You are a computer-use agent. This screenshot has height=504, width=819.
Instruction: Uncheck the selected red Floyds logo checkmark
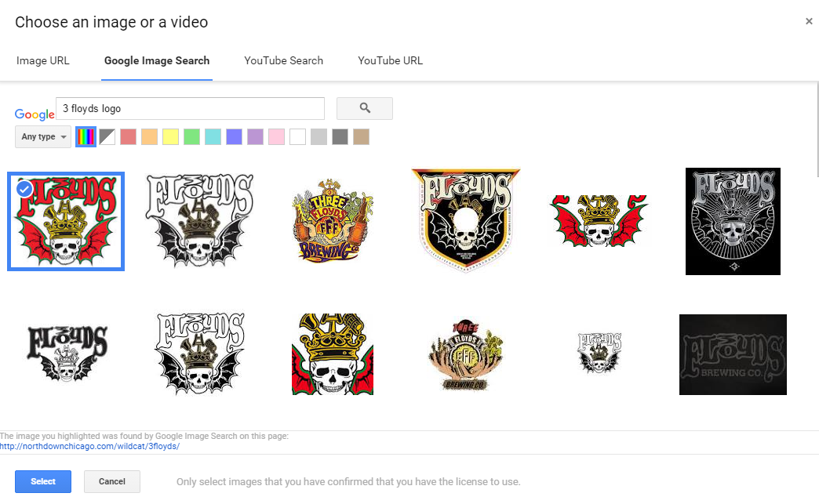tap(24, 189)
